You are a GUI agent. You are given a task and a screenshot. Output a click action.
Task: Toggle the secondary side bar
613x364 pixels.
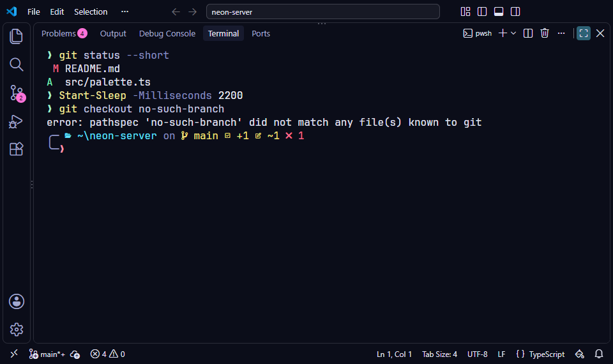pos(515,11)
